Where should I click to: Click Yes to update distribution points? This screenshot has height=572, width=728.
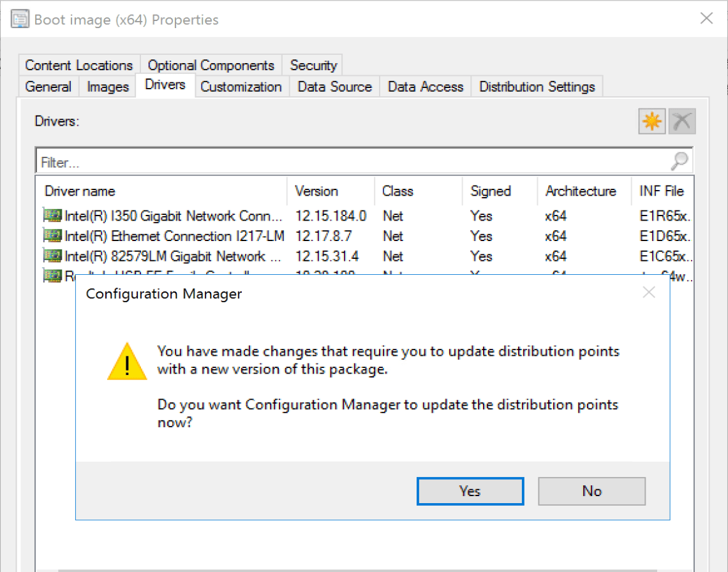click(470, 491)
